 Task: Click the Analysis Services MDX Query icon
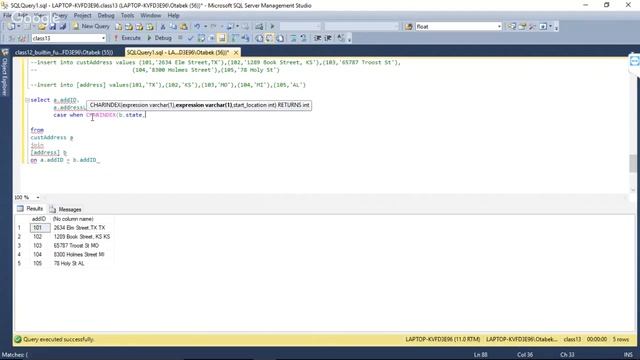[129, 27]
